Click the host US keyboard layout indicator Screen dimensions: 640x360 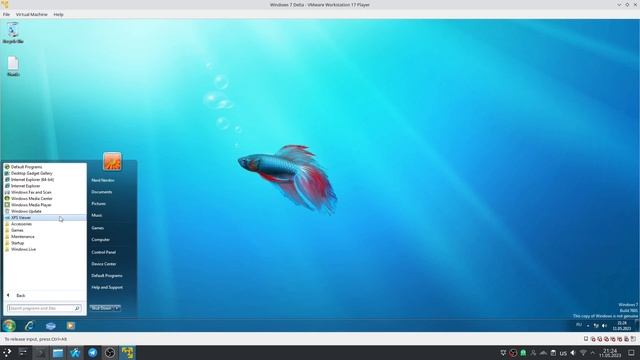(563, 353)
